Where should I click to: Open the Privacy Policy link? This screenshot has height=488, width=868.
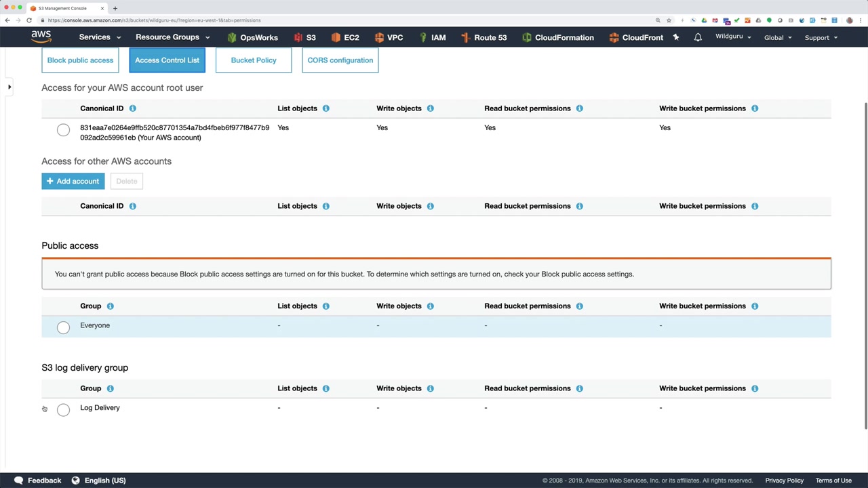point(785,481)
